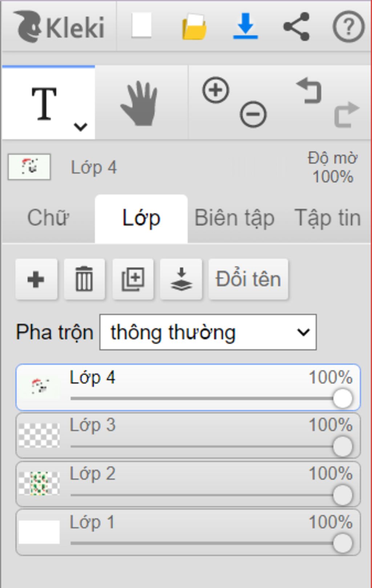Undo the last action
372x588 pixels.
tap(309, 90)
